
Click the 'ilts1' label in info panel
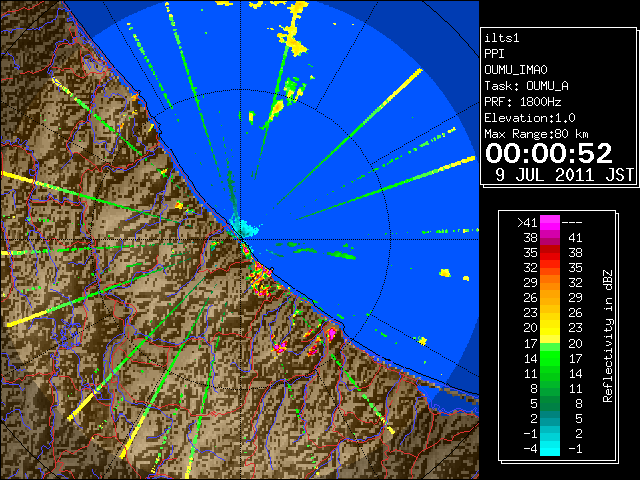pyautogui.click(x=502, y=38)
